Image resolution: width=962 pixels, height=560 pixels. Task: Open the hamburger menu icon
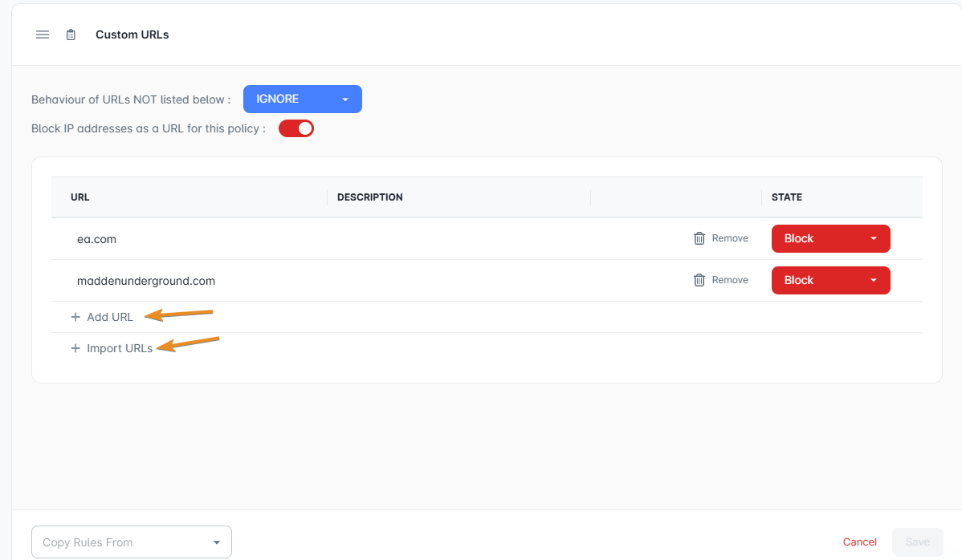click(x=43, y=35)
